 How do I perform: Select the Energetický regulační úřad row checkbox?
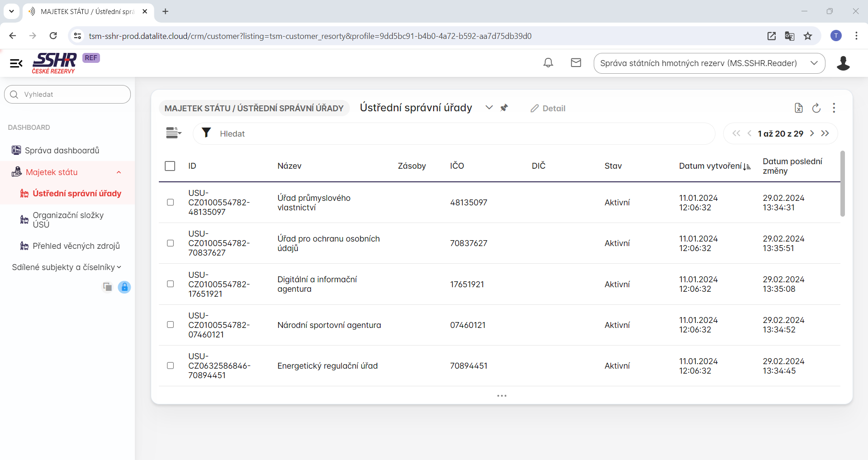pos(170,365)
